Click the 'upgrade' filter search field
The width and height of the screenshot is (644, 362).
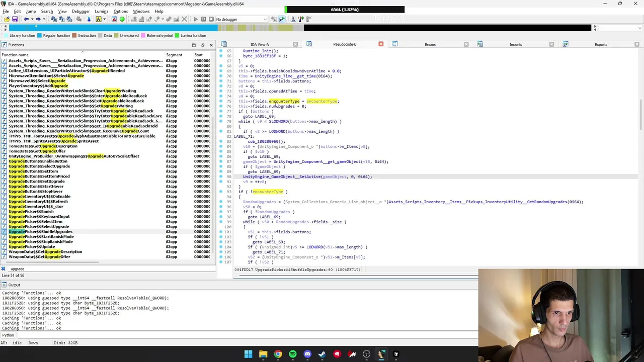[x=111, y=269]
